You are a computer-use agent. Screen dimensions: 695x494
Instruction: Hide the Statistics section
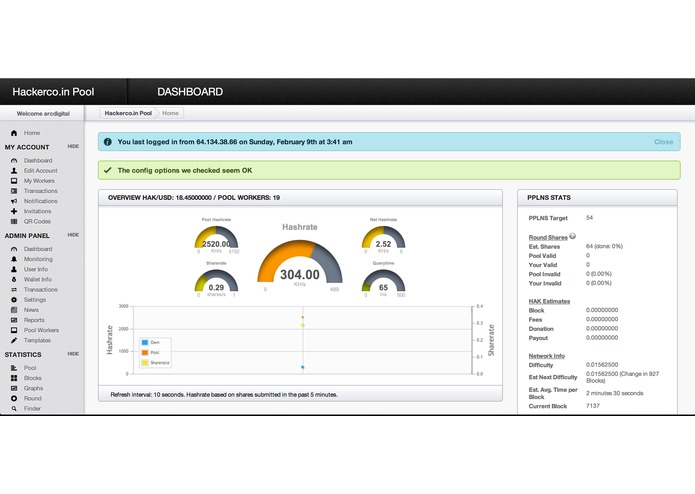[x=73, y=354]
